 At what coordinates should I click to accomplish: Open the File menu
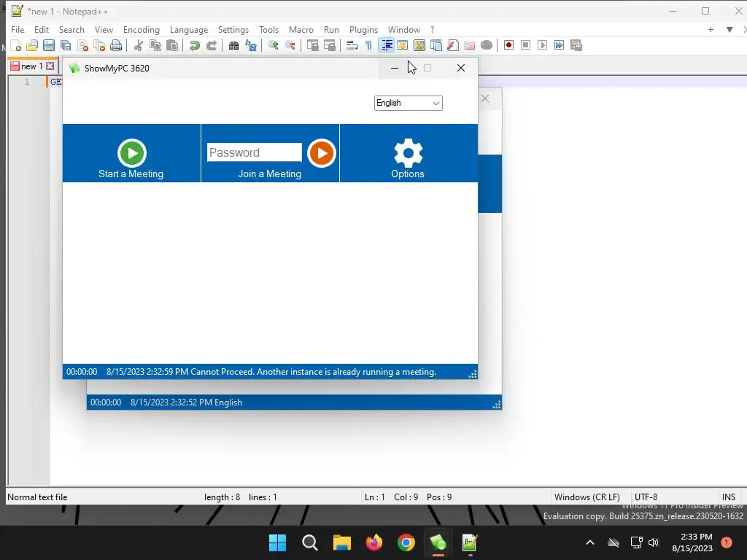coord(18,29)
